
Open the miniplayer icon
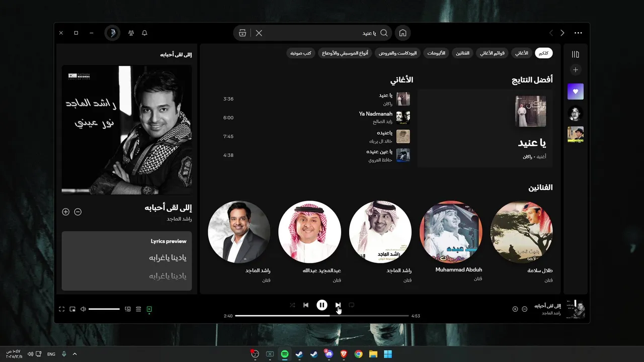[72, 309]
